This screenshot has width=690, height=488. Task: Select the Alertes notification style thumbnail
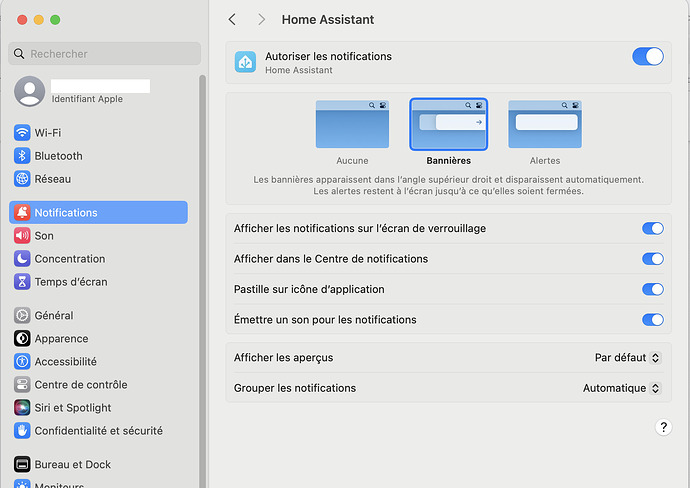(x=545, y=124)
